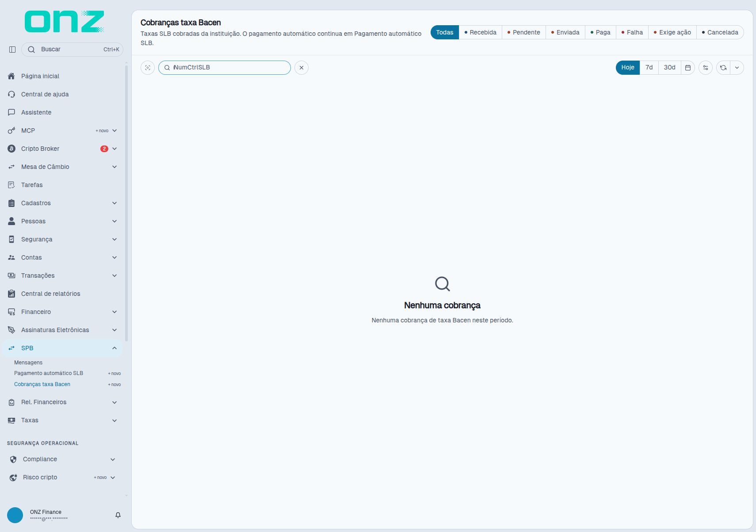Refresh the charges list
This screenshot has height=532, width=756.
723,68
